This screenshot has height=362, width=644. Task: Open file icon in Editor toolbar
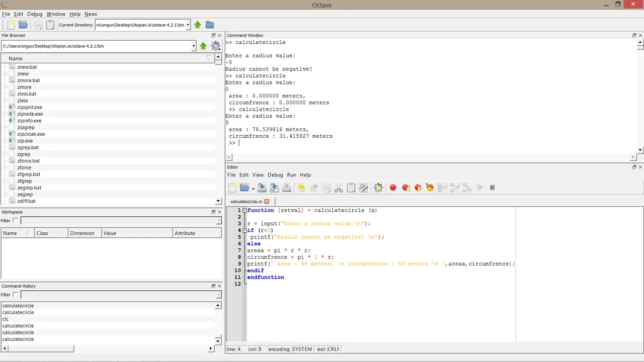coord(245,188)
